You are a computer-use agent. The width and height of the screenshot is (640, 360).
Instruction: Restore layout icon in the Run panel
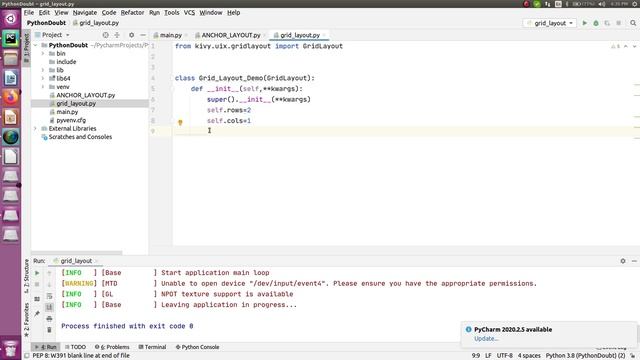(37, 299)
